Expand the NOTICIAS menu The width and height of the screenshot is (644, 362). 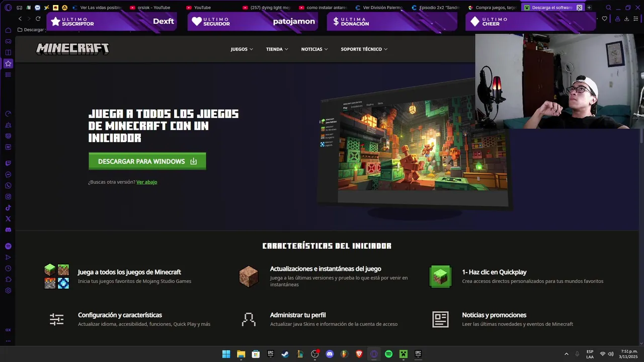pyautogui.click(x=314, y=49)
